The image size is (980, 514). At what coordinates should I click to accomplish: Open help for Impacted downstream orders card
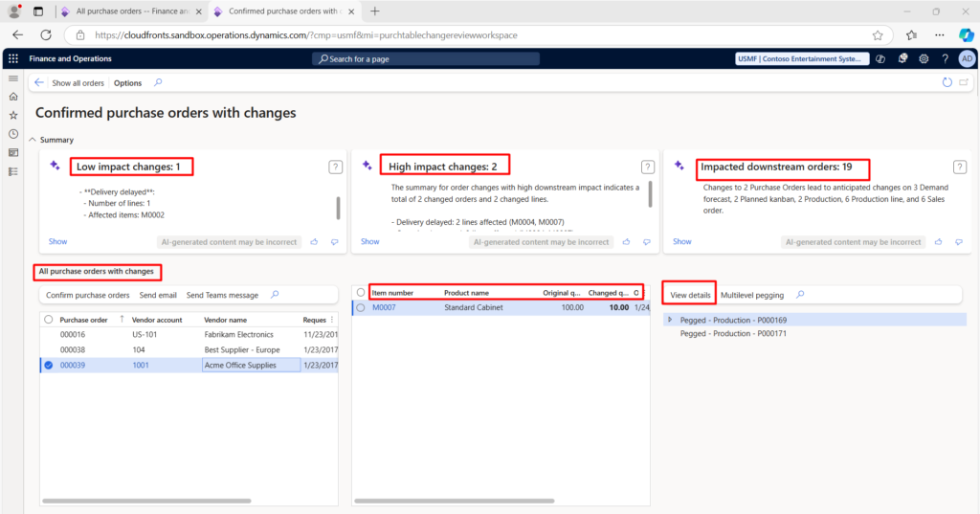(959, 167)
